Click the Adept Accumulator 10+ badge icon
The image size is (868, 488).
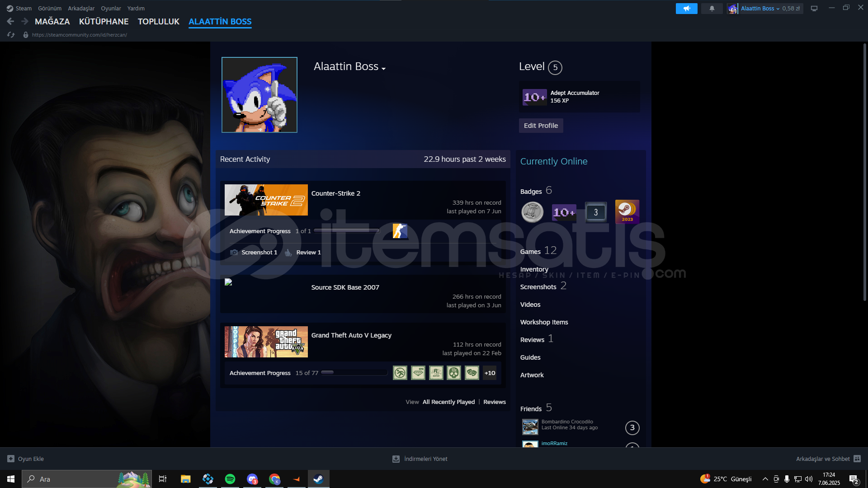pyautogui.click(x=534, y=97)
